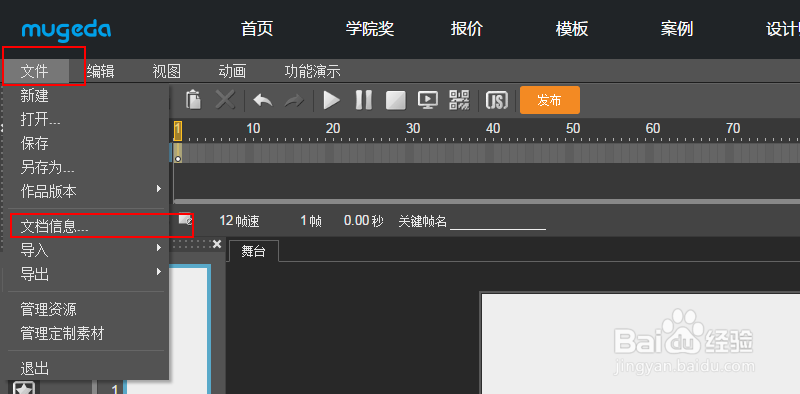The width and height of the screenshot is (800, 394).
Task: Stop the animation playback
Action: (395, 100)
